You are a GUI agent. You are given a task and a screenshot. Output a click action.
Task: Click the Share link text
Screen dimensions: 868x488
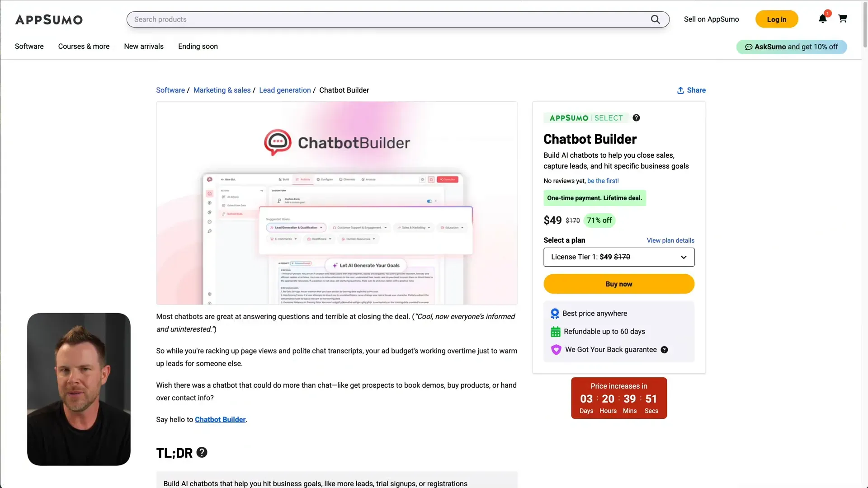(x=696, y=90)
